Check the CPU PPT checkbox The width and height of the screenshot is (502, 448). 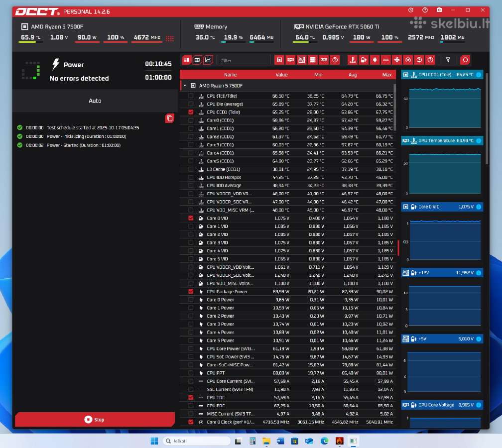click(191, 373)
